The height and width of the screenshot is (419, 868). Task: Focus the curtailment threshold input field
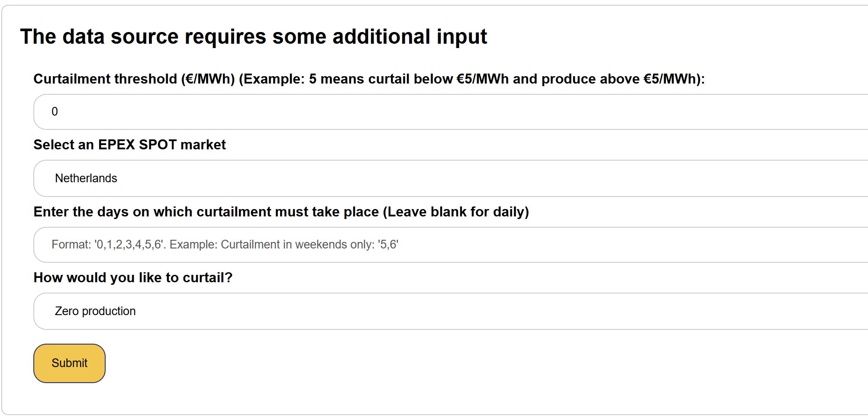[x=450, y=112]
